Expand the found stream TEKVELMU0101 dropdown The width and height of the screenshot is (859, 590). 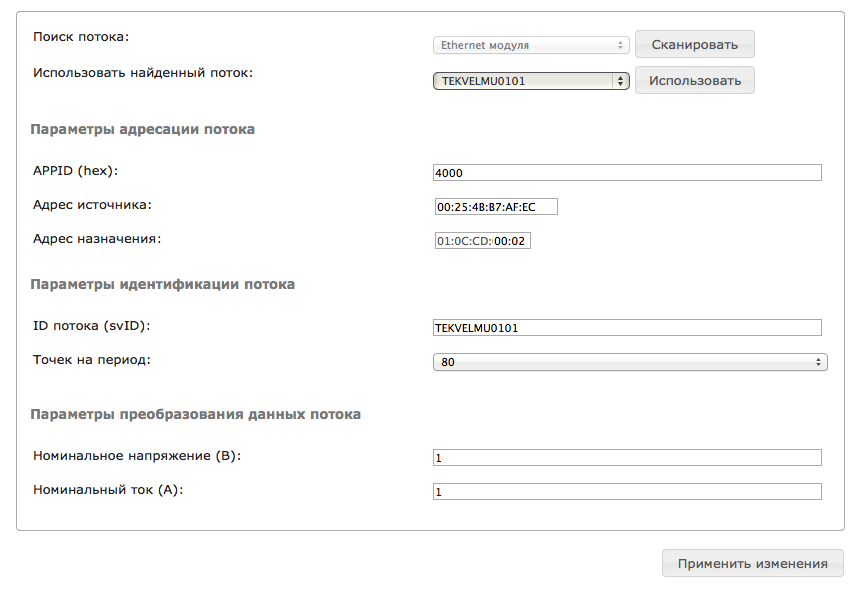[531, 81]
